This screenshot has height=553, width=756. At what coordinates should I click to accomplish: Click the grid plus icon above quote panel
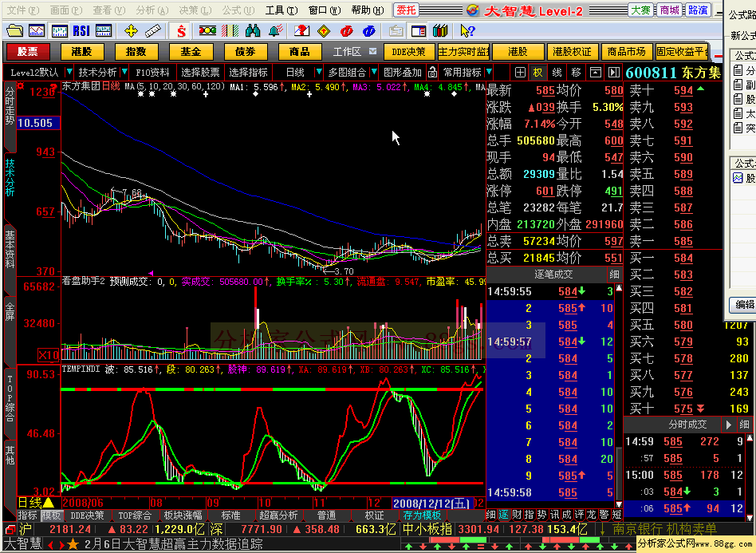coord(520,73)
